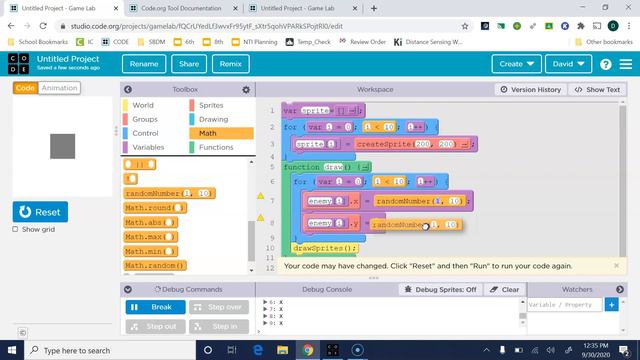Screen dimensions: 640x360
Task: Toggle the Show grid checkbox
Action: (x=16, y=229)
